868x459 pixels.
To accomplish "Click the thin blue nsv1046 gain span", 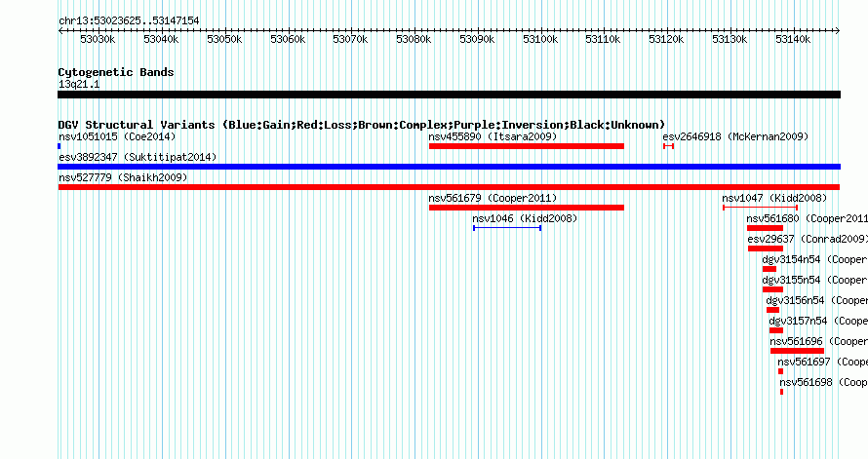I will coord(507,228).
